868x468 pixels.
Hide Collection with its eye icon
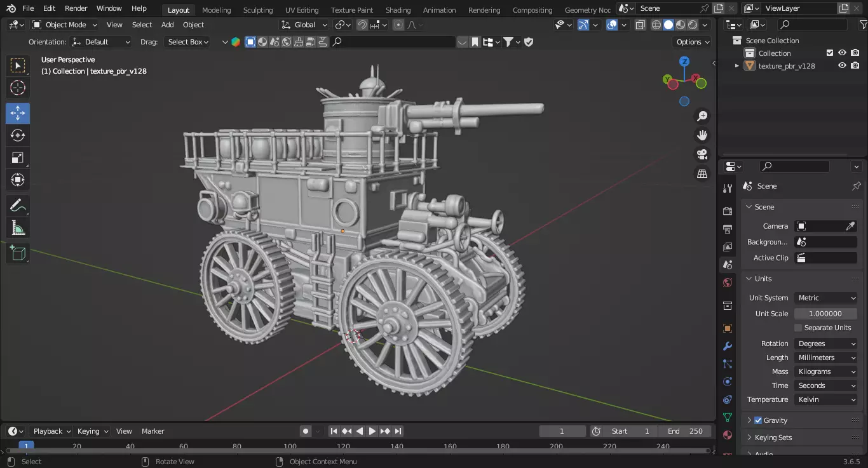842,53
